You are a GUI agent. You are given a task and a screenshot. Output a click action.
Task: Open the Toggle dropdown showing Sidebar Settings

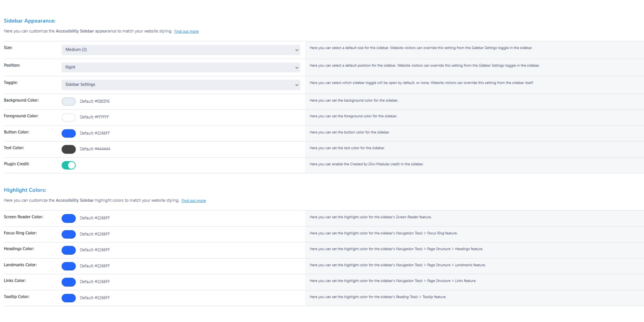(x=180, y=85)
